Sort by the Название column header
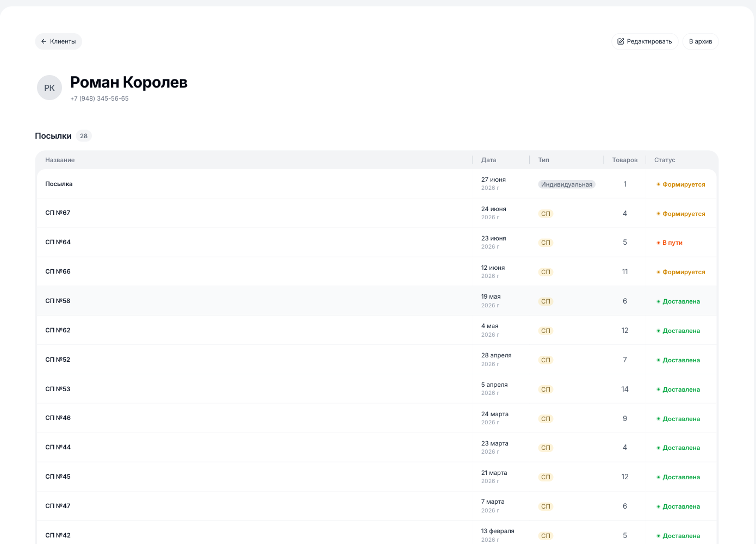This screenshot has height=544, width=756. click(60, 160)
